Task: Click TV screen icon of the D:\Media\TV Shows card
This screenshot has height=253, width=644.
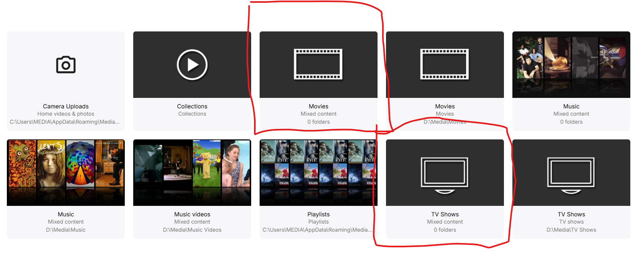Action: tap(571, 175)
